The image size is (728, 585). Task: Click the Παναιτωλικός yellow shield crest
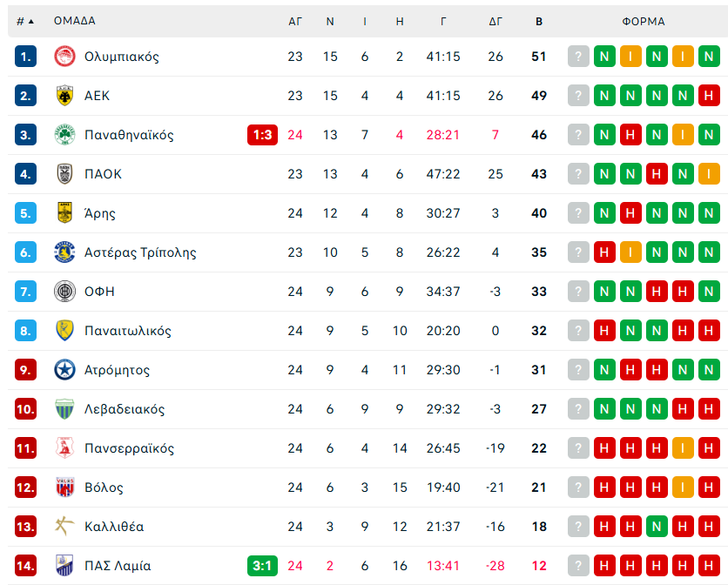coord(64,331)
